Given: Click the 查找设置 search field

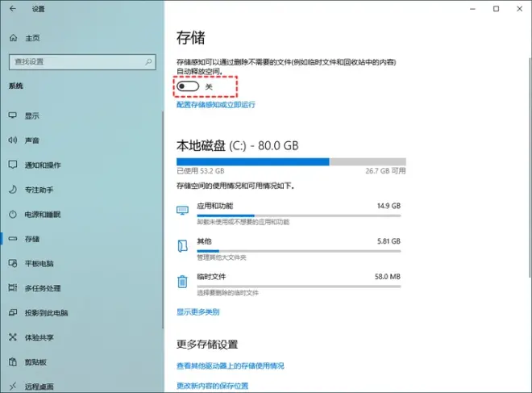Looking at the screenshot, I should 82,62.
